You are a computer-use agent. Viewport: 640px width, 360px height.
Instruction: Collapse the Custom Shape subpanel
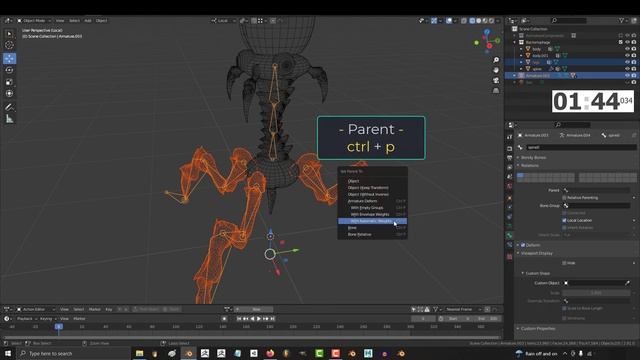point(538,273)
